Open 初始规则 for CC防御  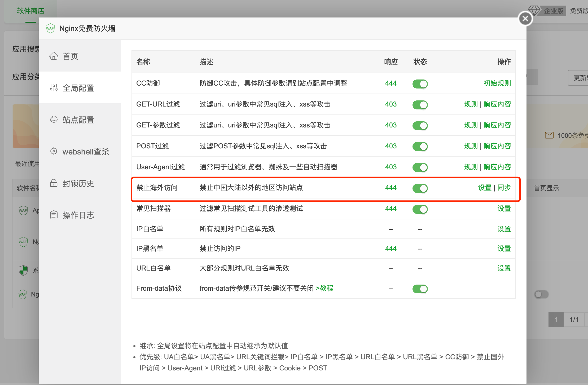pyautogui.click(x=497, y=83)
